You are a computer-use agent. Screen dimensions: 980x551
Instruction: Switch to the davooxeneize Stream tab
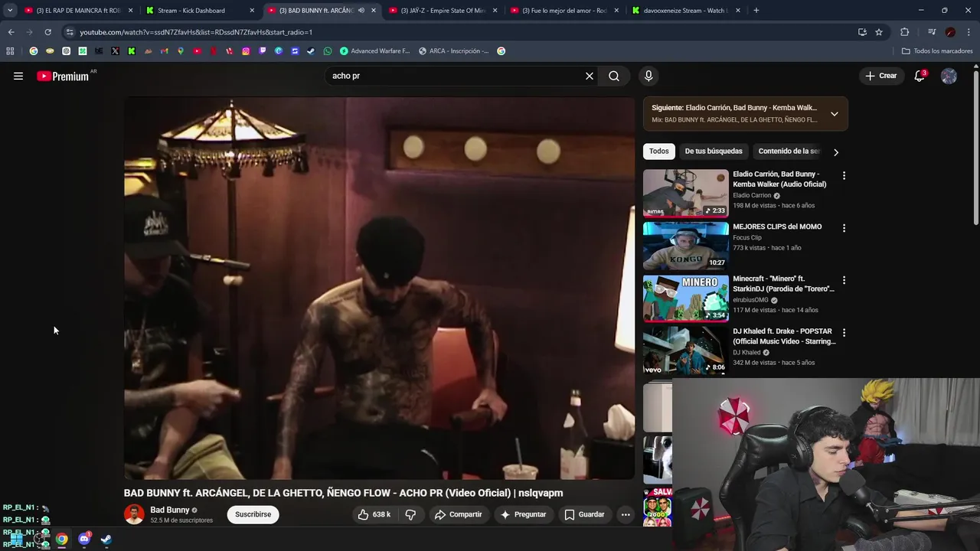point(687,11)
